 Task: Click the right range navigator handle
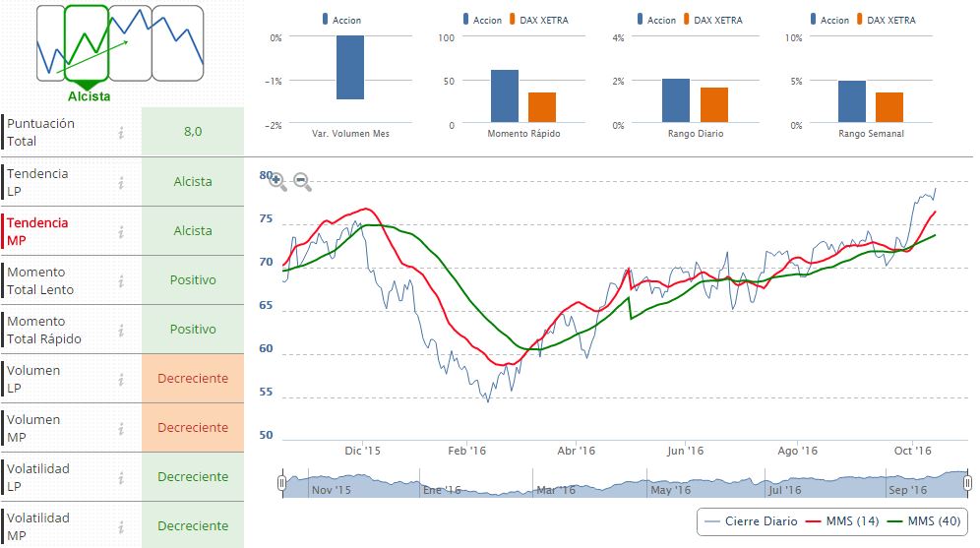click(x=968, y=482)
